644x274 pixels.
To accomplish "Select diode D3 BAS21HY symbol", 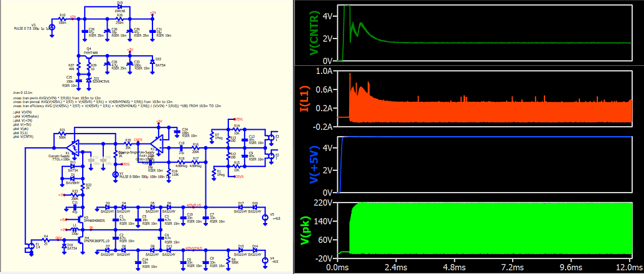I will [108, 207].
